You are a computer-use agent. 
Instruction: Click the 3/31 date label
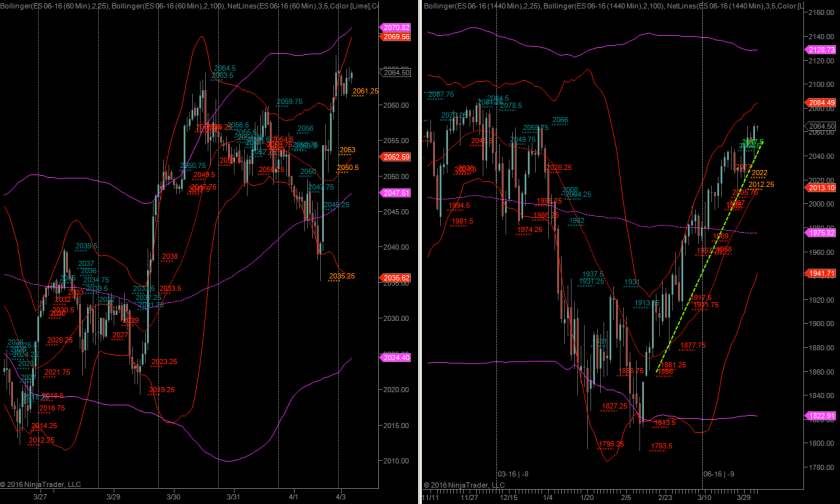point(233,497)
